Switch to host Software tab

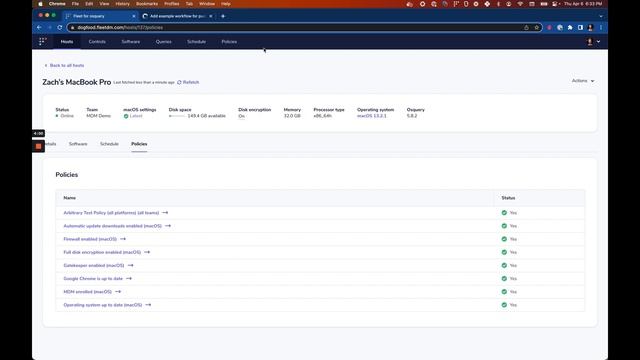pos(78,144)
